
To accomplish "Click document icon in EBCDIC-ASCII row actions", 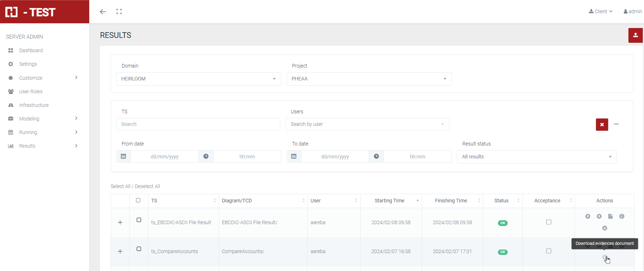I will coord(610,216).
